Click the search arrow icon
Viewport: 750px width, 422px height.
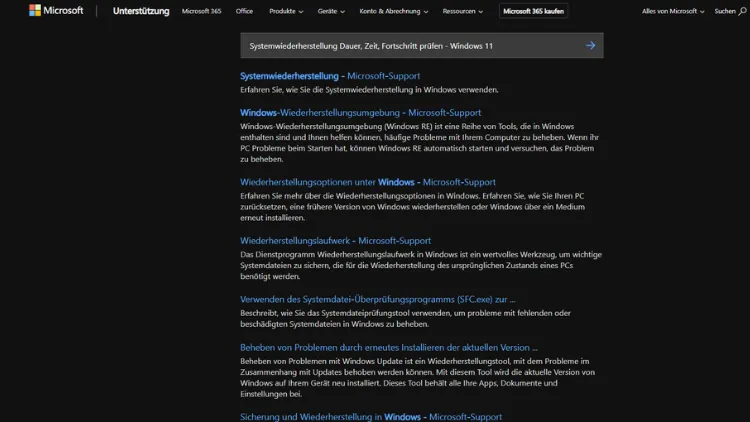(x=590, y=45)
